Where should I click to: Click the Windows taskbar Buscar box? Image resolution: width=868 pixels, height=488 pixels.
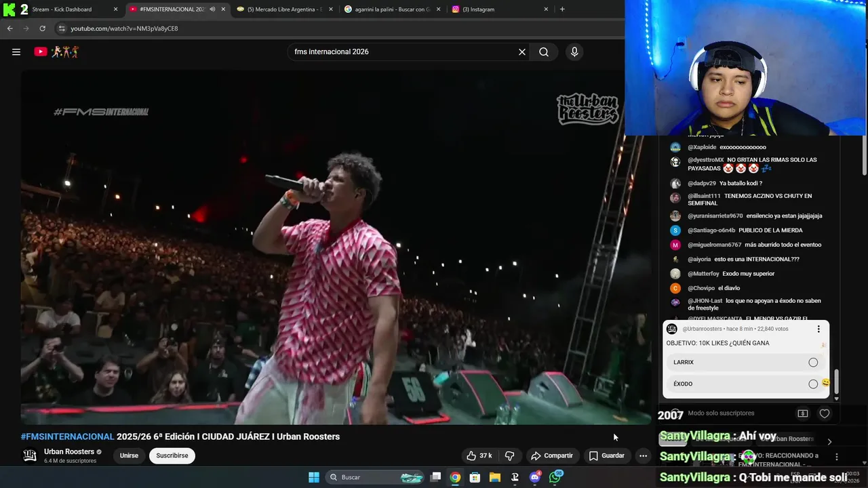[375, 477]
